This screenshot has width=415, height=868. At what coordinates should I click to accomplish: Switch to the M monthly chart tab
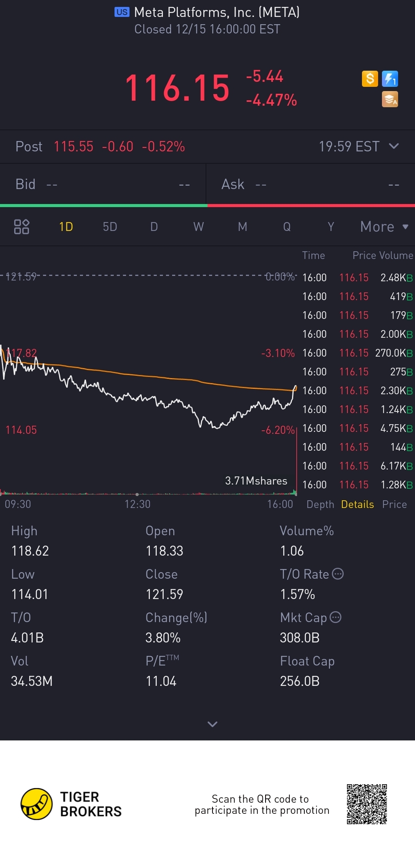point(242,227)
